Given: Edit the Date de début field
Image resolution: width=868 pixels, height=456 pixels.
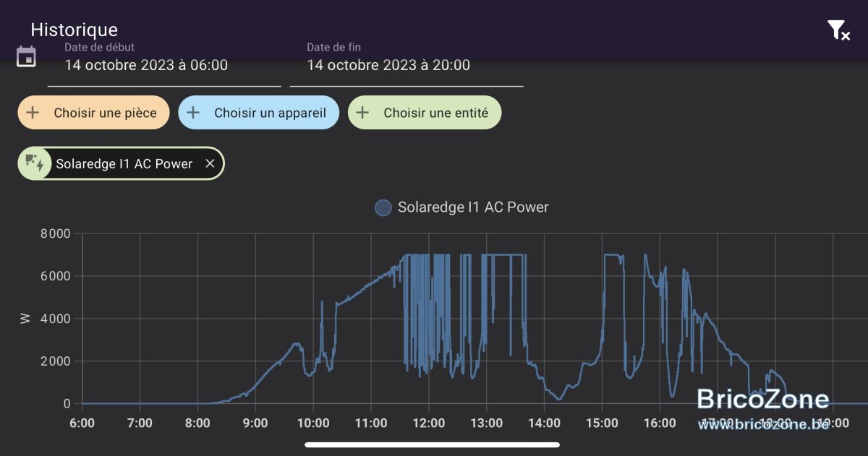Looking at the screenshot, I should click(x=164, y=65).
